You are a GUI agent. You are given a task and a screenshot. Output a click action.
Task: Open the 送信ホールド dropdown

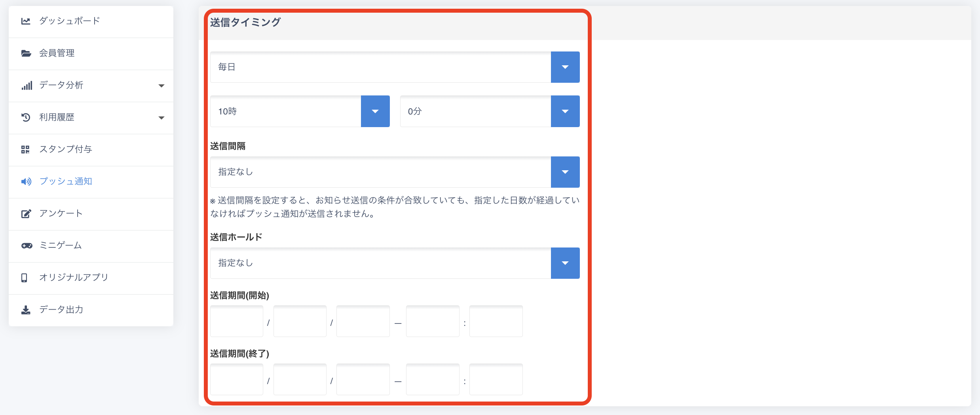pyautogui.click(x=565, y=263)
